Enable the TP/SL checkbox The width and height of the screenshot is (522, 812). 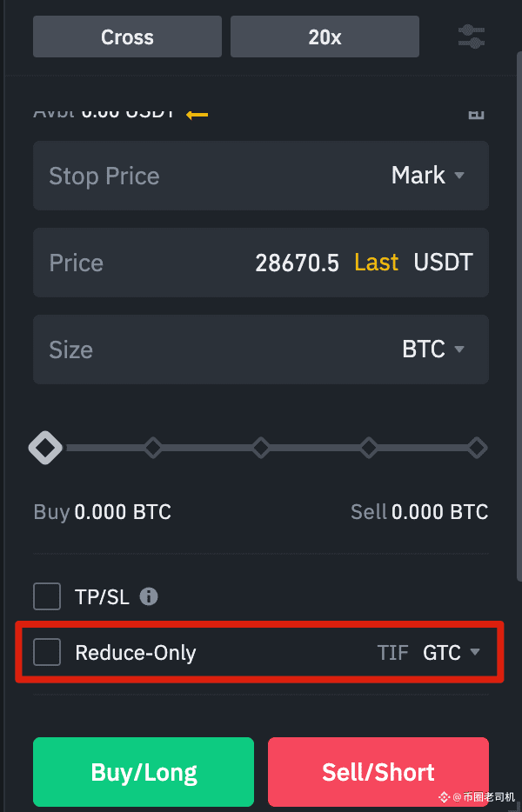47,596
